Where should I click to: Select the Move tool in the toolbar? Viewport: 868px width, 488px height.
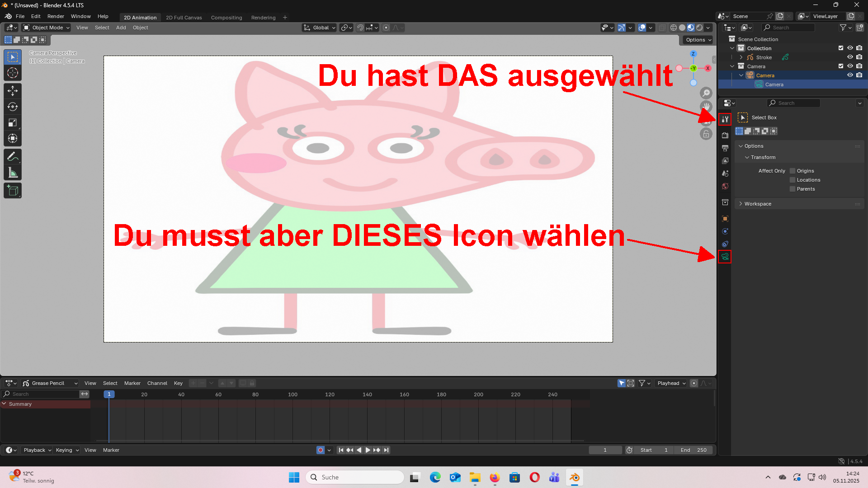(x=13, y=91)
